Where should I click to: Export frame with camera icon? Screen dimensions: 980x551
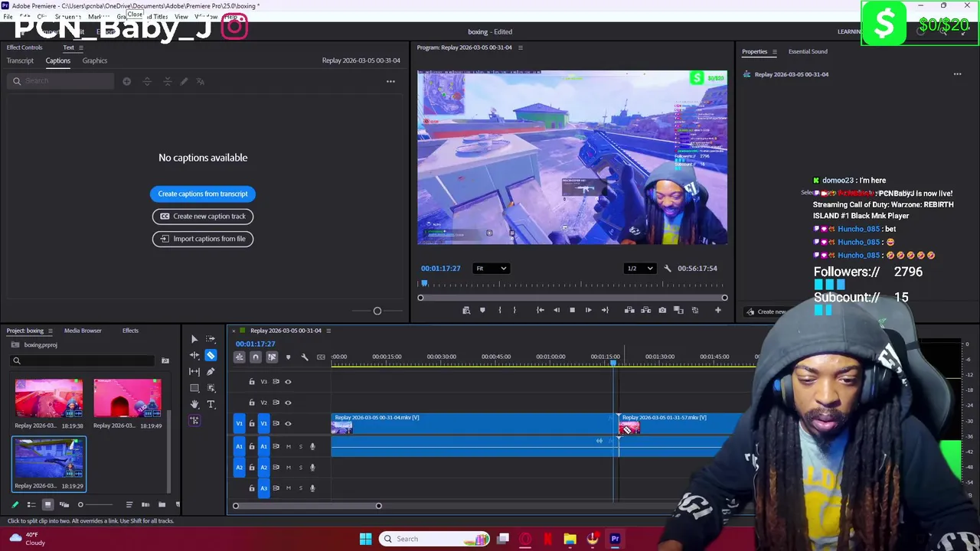click(x=662, y=310)
